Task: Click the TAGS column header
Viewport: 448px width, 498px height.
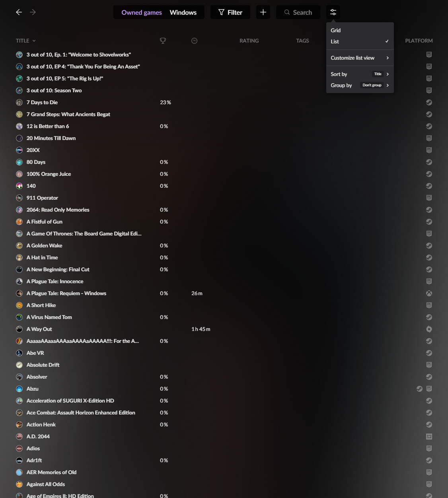Action: click(x=302, y=41)
